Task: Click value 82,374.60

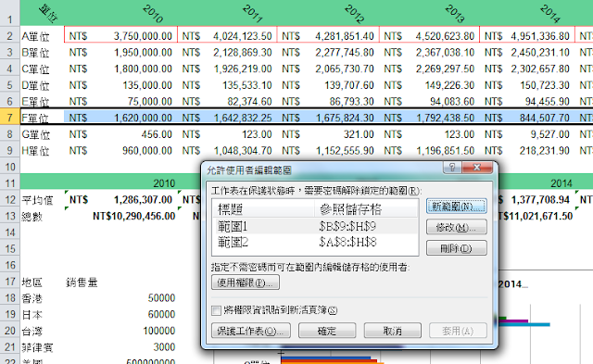Action: 249,102
